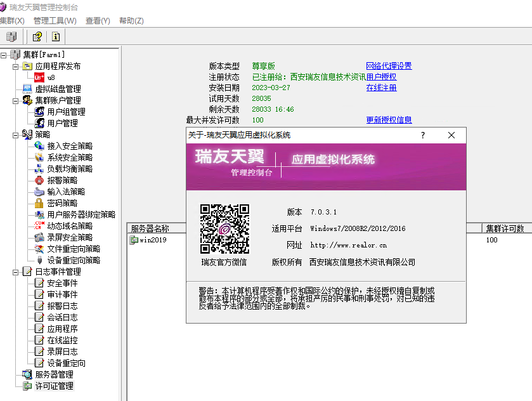Click the QR code image in dialog
532x401 pixels.
coord(224,229)
